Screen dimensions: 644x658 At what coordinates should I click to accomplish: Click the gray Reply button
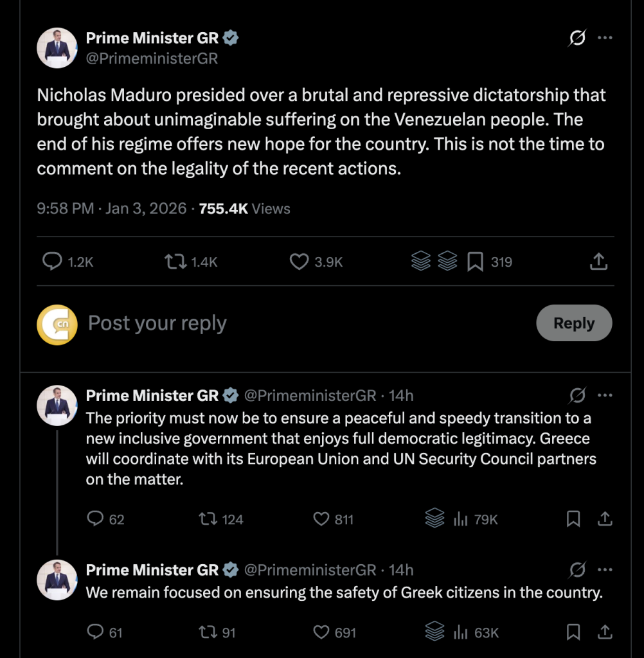point(574,323)
